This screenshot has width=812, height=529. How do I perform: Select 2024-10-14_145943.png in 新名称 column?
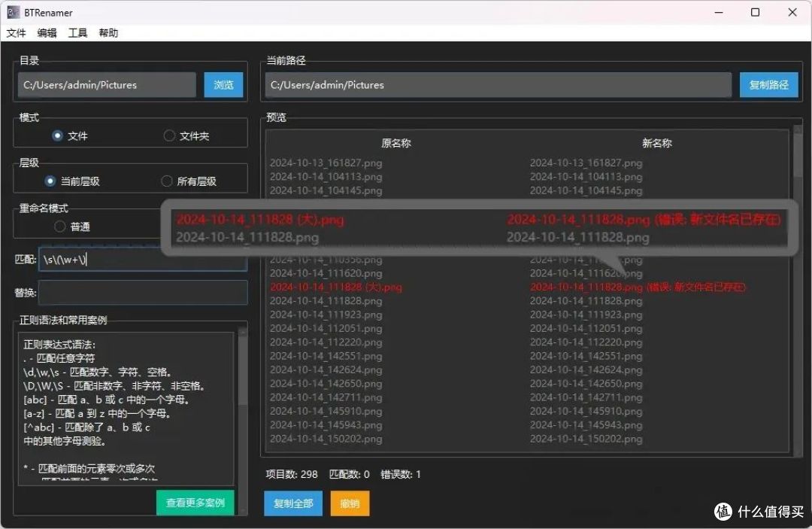coord(586,425)
